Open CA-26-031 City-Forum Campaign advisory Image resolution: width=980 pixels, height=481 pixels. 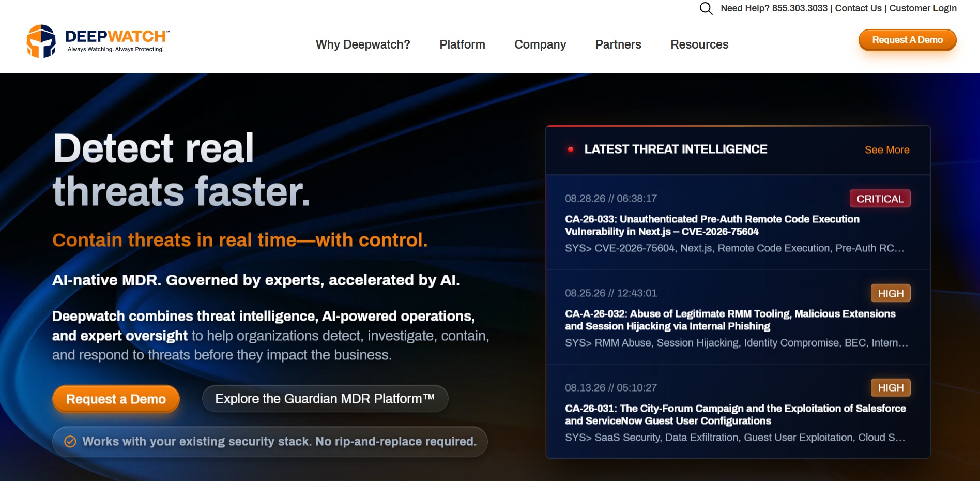[735, 414]
